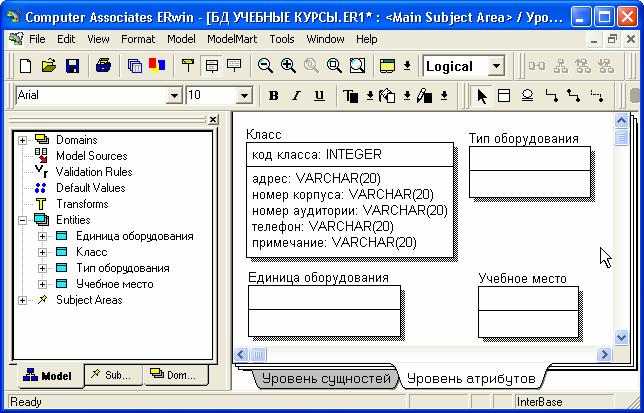Select Transforms in the tree
This screenshot has width=644, height=413.
(82, 204)
